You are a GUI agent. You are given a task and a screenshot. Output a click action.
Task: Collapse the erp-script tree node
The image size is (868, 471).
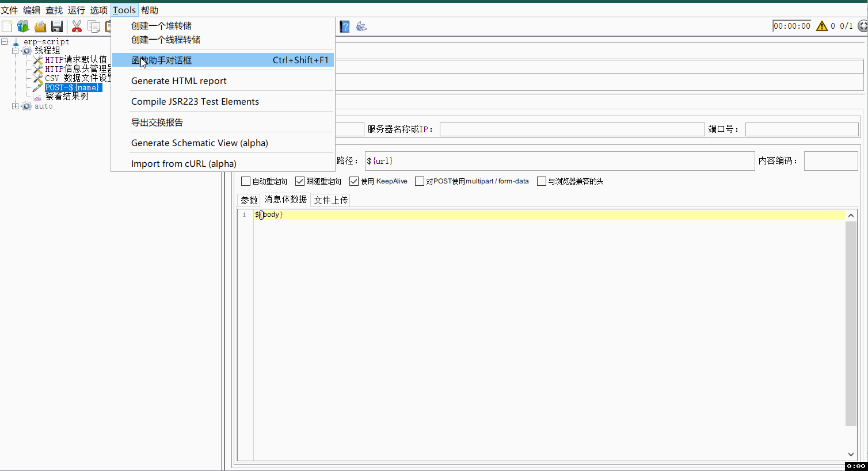pyautogui.click(x=5, y=41)
